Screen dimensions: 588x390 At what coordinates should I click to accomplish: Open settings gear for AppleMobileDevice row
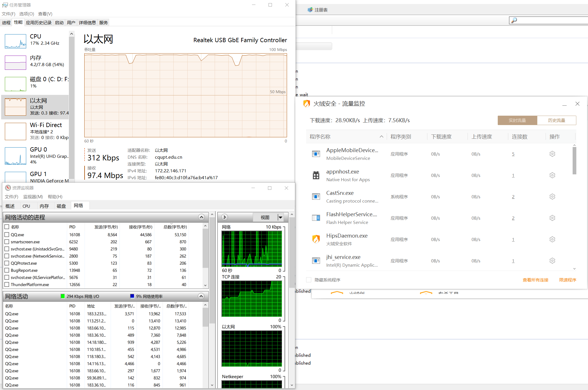click(552, 154)
